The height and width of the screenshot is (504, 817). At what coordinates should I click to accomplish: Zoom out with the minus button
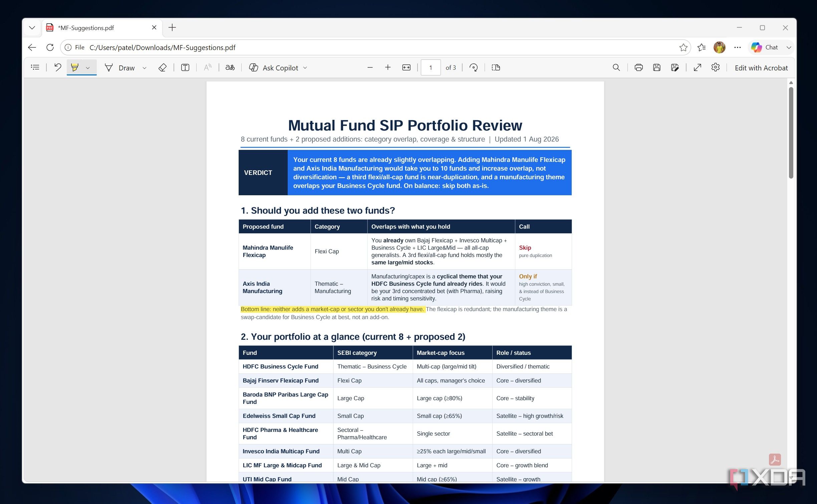pyautogui.click(x=370, y=68)
